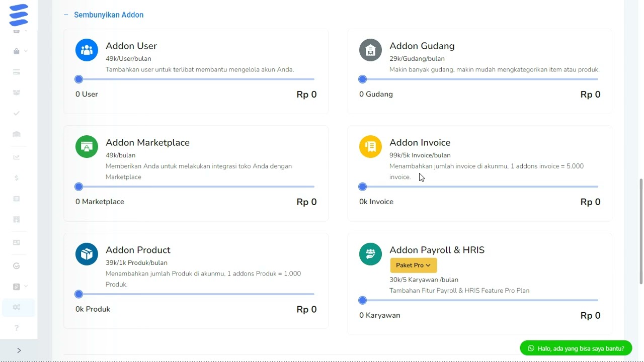Expand the sidebar with bottom arrow

[19, 350]
